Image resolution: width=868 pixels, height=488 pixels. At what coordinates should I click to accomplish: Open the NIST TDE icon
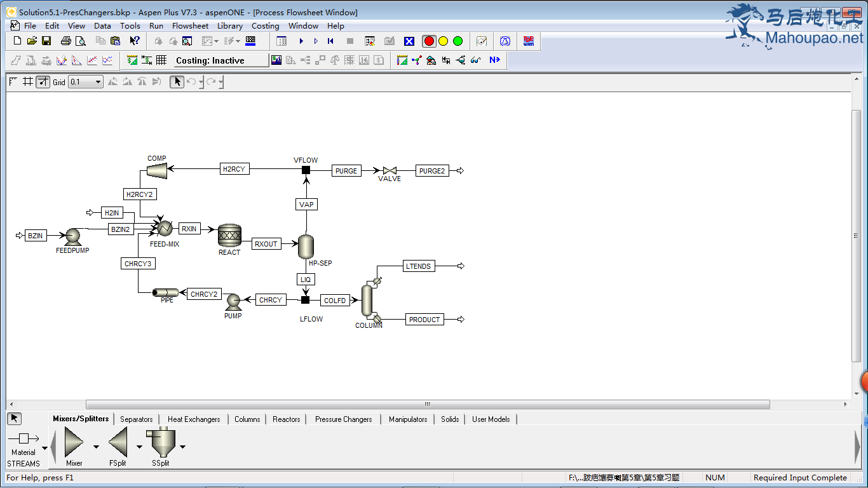pos(528,41)
